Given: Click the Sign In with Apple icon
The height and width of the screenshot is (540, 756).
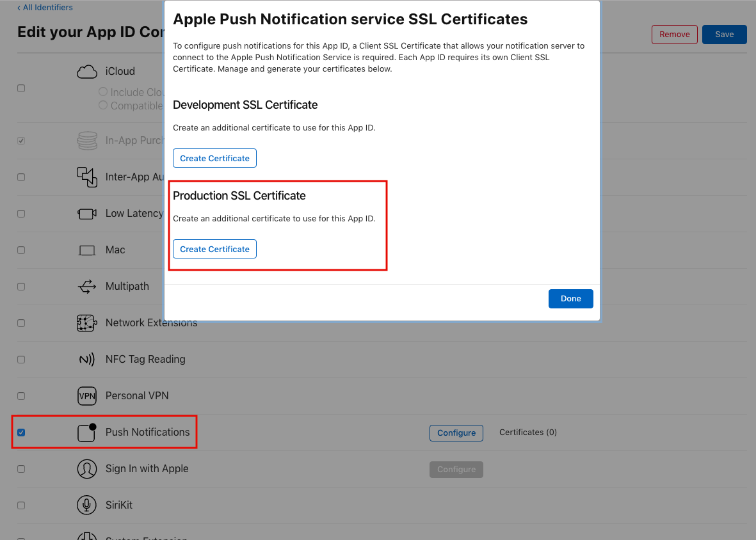Looking at the screenshot, I should click(86, 469).
